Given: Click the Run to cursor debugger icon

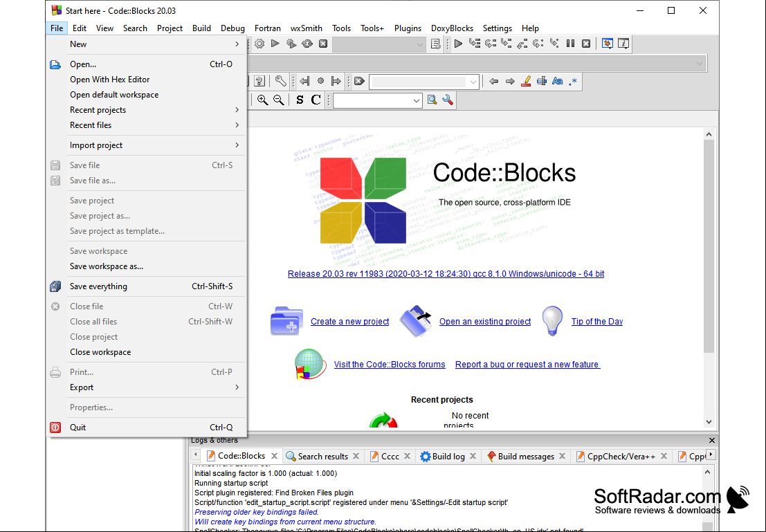Looking at the screenshot, I should click(x=475, y=44).
